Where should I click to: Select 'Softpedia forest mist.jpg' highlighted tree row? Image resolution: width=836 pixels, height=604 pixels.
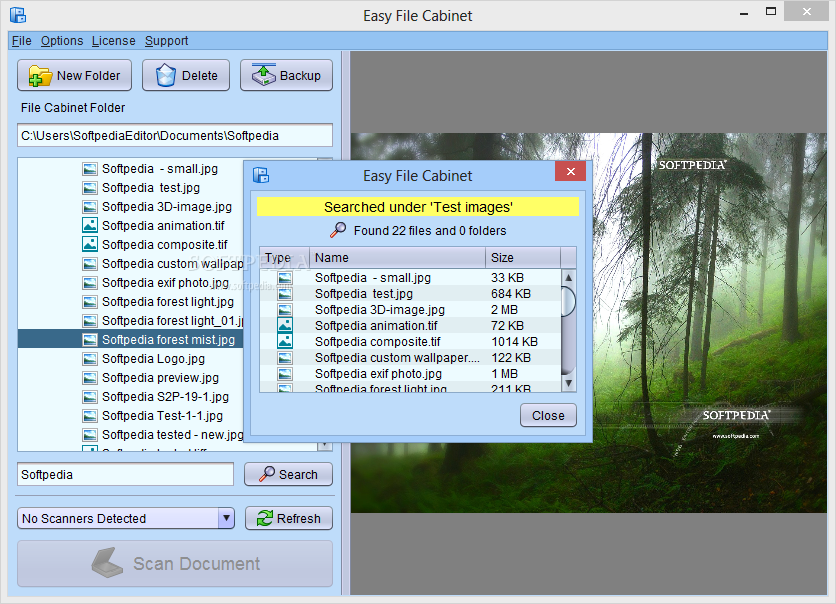pos(131,340)
